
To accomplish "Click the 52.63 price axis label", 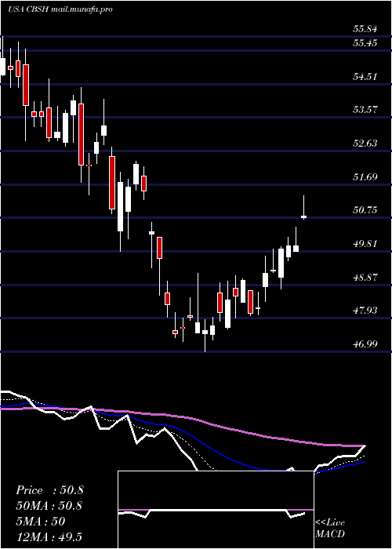I will point(367,144).
